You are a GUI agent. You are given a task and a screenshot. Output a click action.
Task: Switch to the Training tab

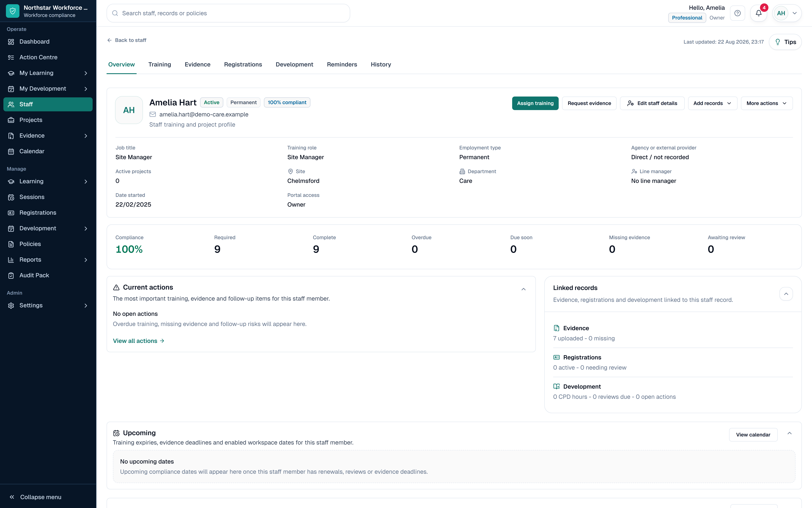[160, 65]
